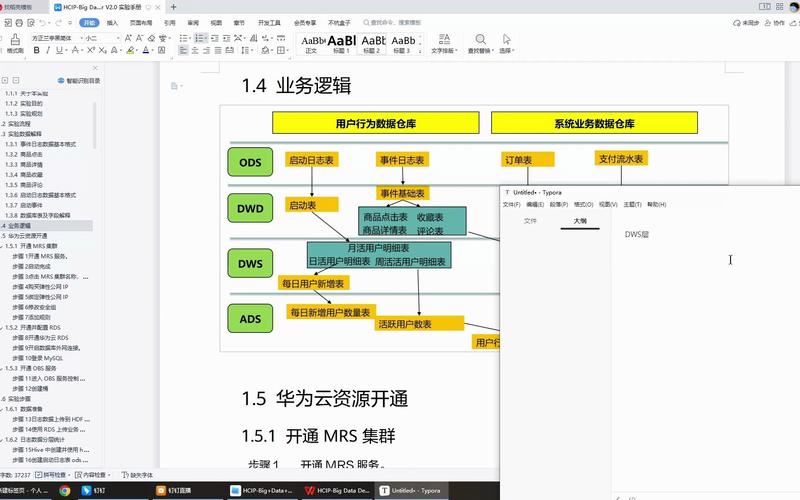Apply strikethrough text formatting
800x500 pixels.
(76, 50)
